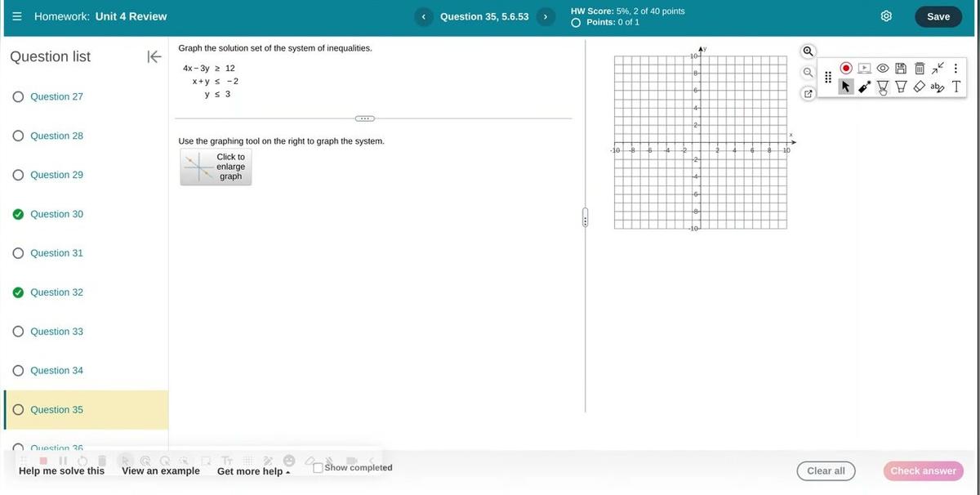This screenshot has width=980, height=495.
Task: Open Question 29 in the list
Action: click(56, 175)
